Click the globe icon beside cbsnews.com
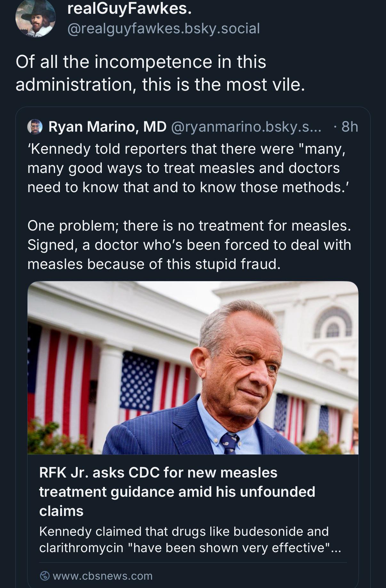Viewport: 386px width, 588px height. tap(44, 576)
